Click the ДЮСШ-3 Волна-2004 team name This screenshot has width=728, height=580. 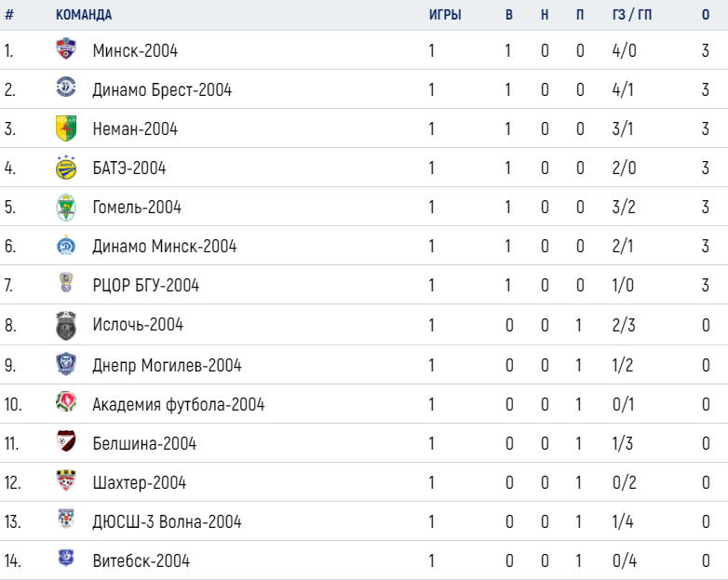click(x=167, y=521)
